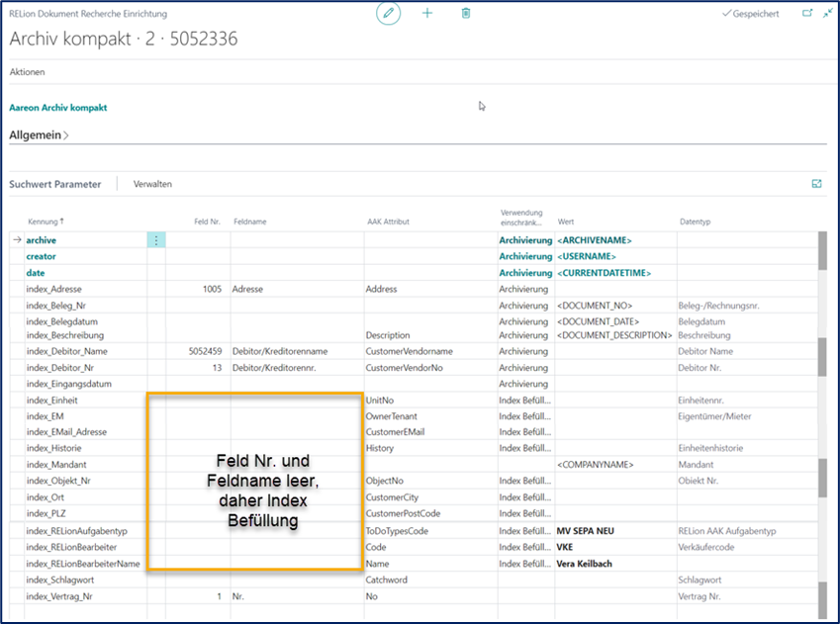The height and width of the screenshot is (624, 840).
Task: Open page in new window icon
Action: [x=806, y=13]
